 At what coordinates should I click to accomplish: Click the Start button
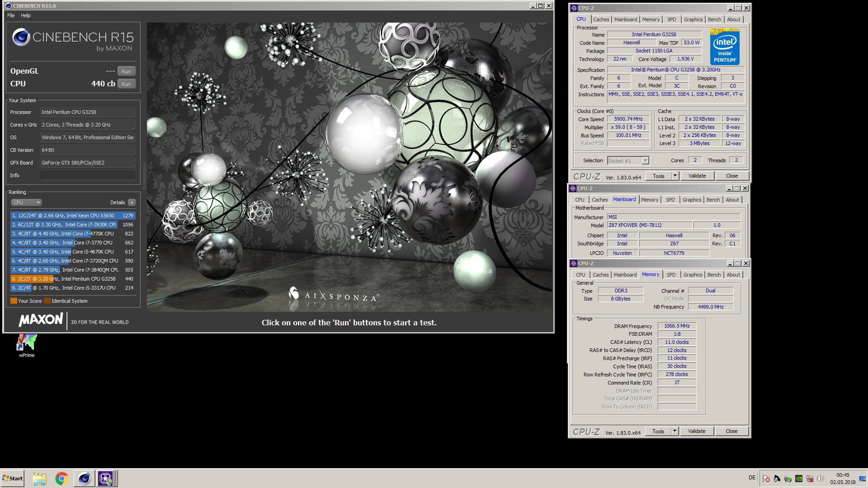coord(12,479)
